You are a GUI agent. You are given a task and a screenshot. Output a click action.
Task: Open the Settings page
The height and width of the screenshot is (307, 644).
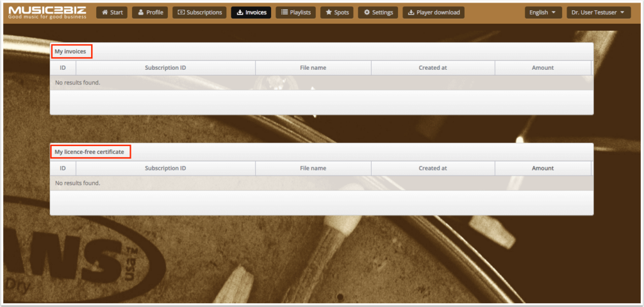click(x=378, y=13)
